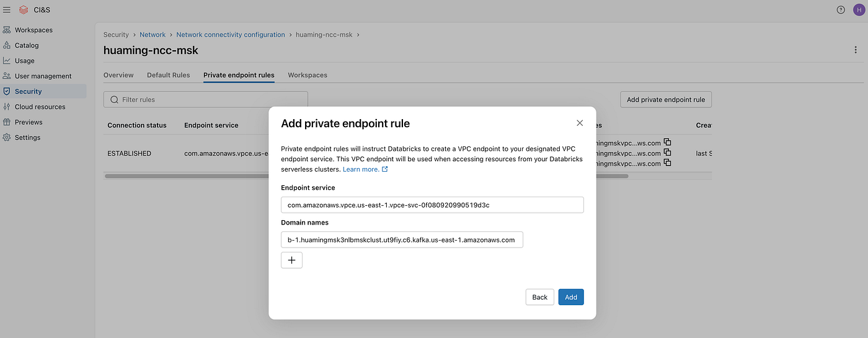Copy the first domain name in table
The image size is (868, 338).
click(667, 142)
